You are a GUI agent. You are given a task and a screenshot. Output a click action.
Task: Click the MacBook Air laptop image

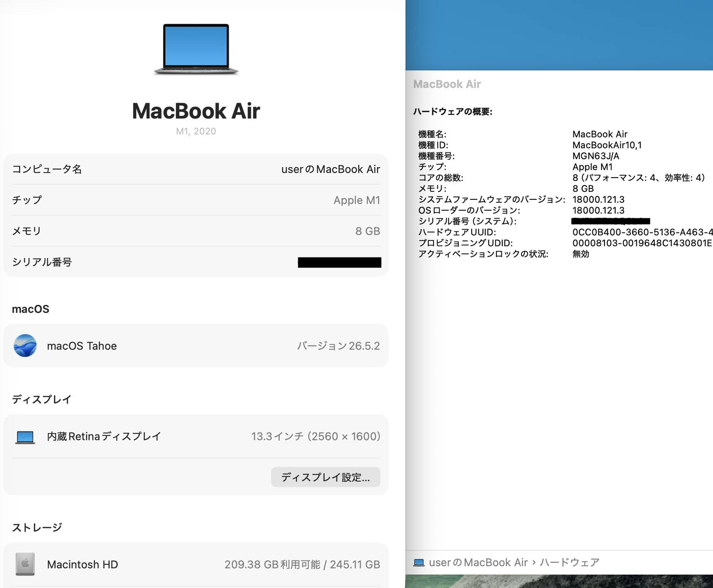196,49
